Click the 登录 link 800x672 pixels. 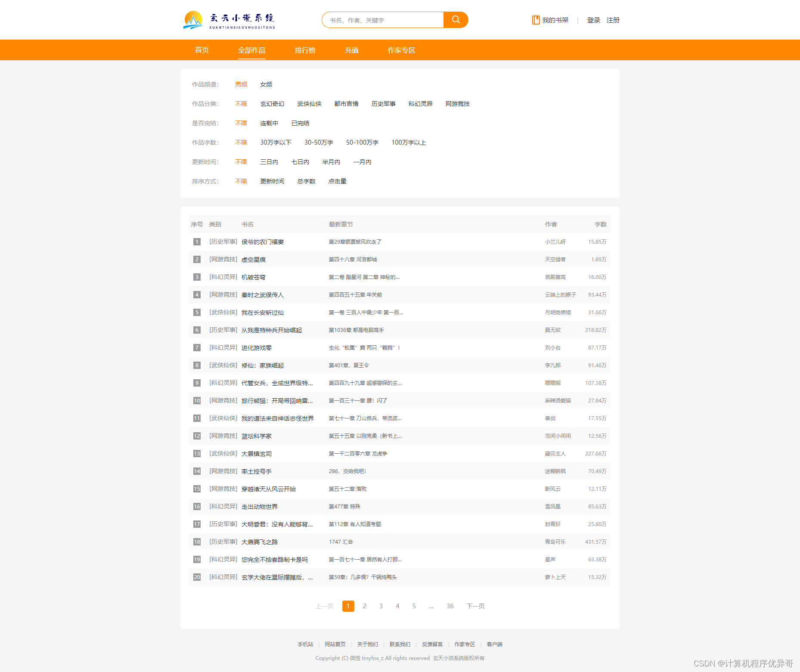(593, 20)
